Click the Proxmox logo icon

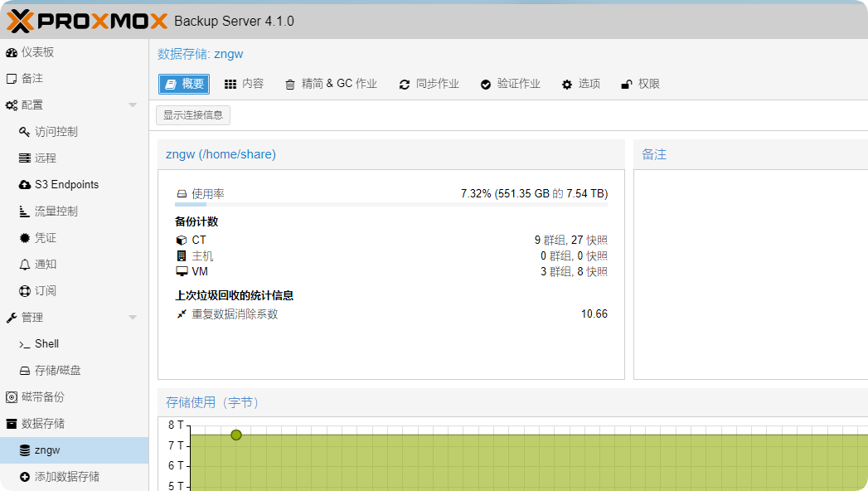[20, 20]
